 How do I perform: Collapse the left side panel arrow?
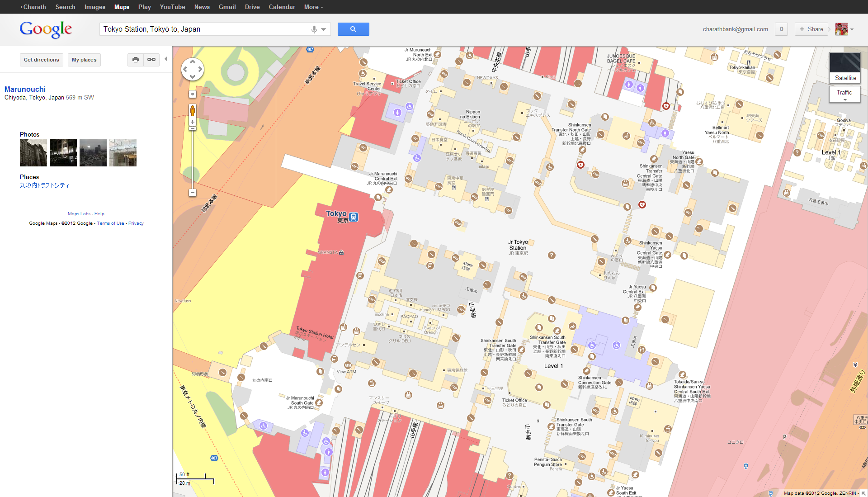point(166,59)
